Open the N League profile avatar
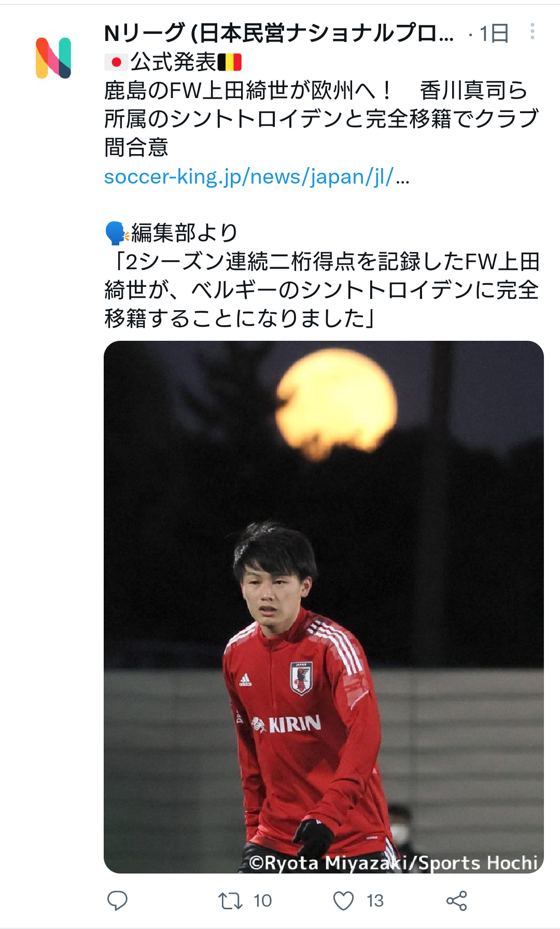Image resolution: width=560 pixels, height=929 pixels. pos(53,58)
